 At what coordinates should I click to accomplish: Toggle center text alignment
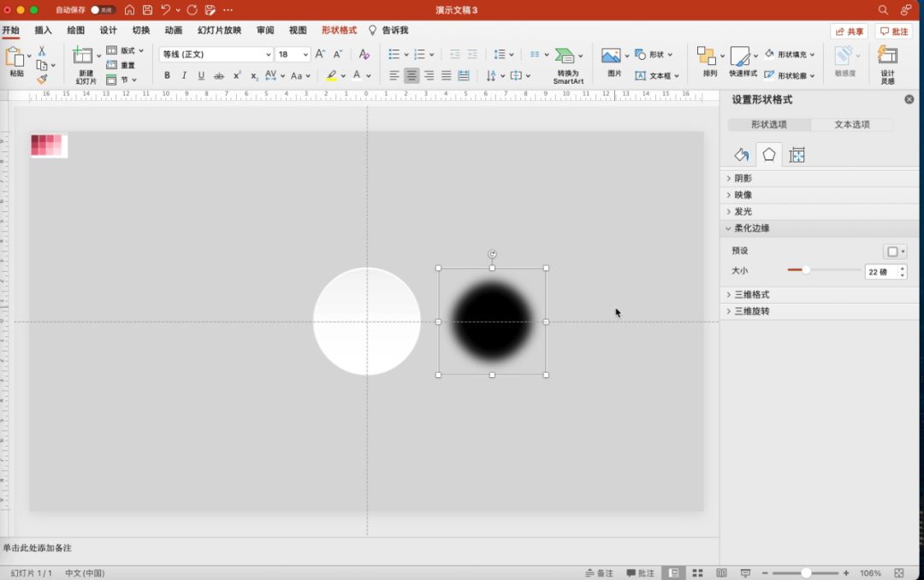click(412, 75)
